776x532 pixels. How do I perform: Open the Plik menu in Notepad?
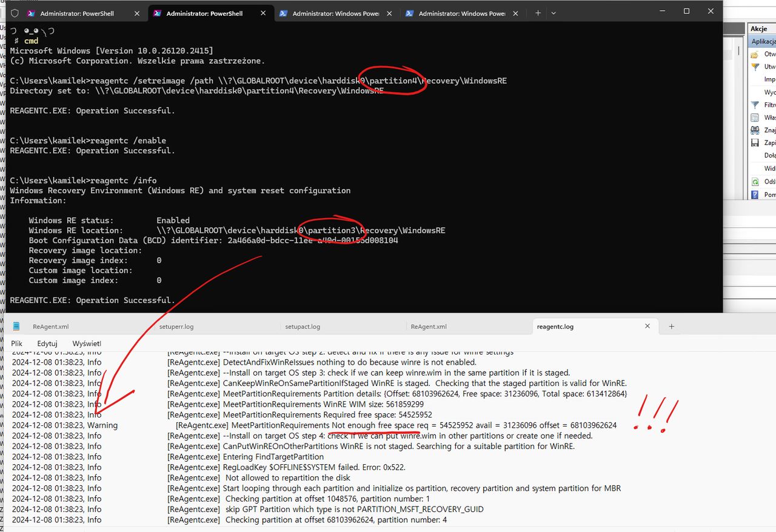point(16,343)
